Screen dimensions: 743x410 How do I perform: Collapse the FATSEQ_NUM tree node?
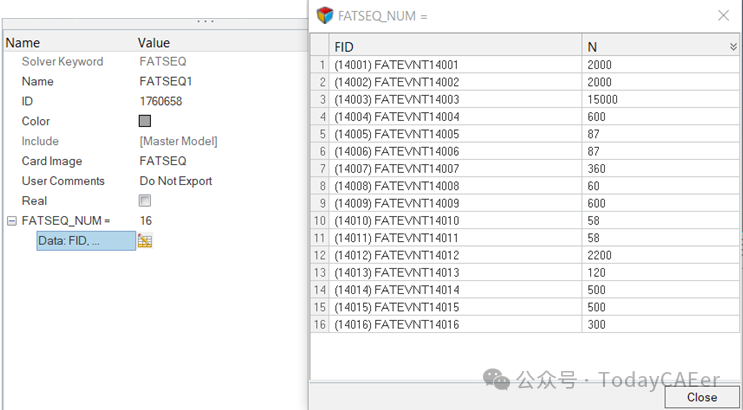tap(12, 221)
